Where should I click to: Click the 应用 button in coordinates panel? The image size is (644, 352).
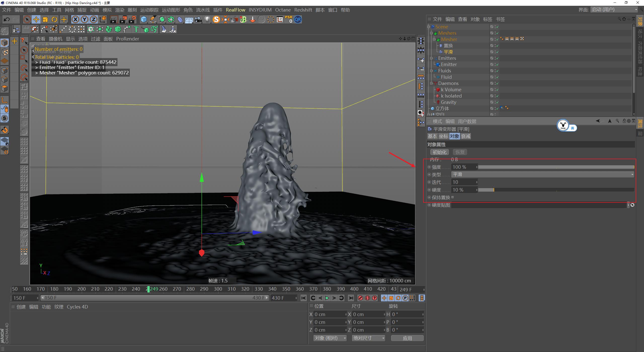tap(407, 338)
